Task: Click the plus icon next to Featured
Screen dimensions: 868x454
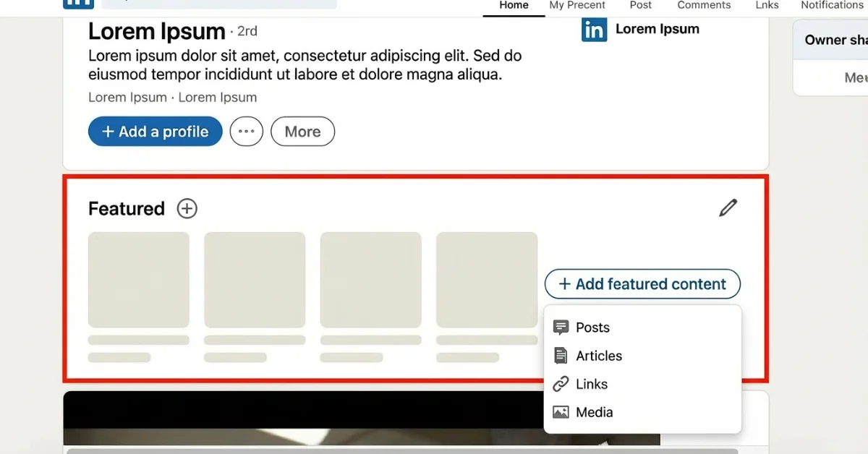Action: tap(187, 209)
